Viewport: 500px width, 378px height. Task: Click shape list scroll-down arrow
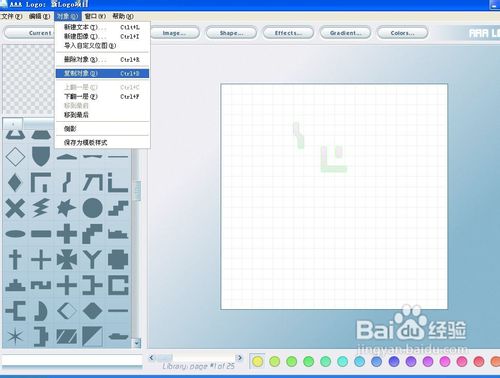137,343
